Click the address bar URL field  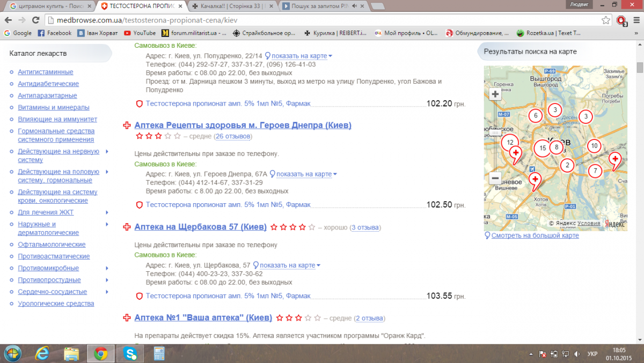pyautogui.click(x=322, y=20)
